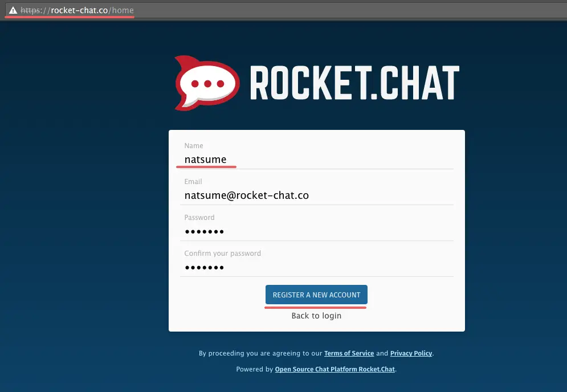Click the Name field label
This screenshot has height=392, width=567.
[194, 146]
